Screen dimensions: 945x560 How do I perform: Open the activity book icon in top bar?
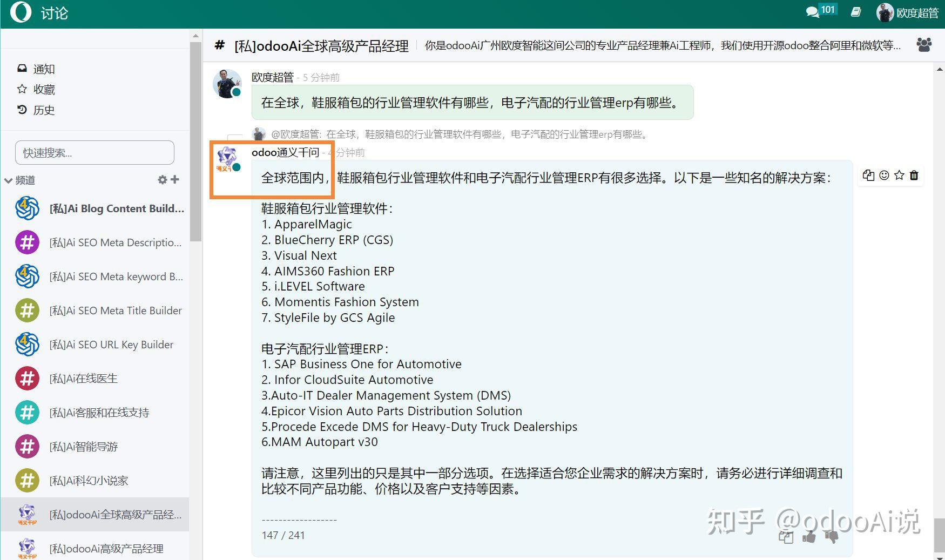(x=856, y=12)
